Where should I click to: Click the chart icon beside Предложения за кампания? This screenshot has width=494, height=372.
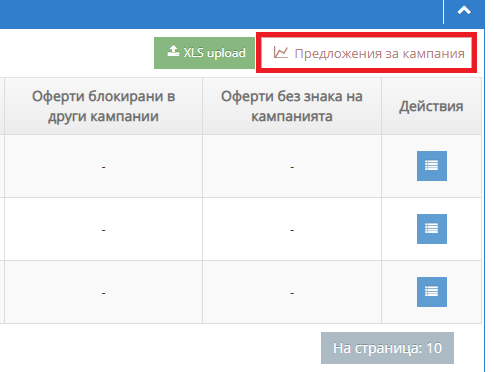[x=280, y=52]
